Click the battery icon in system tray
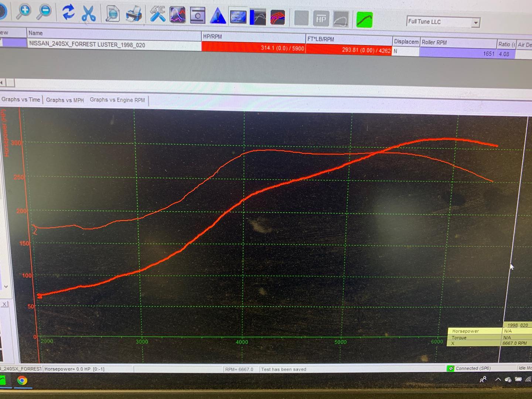This screenshot has width=532, height=399. 518,379
